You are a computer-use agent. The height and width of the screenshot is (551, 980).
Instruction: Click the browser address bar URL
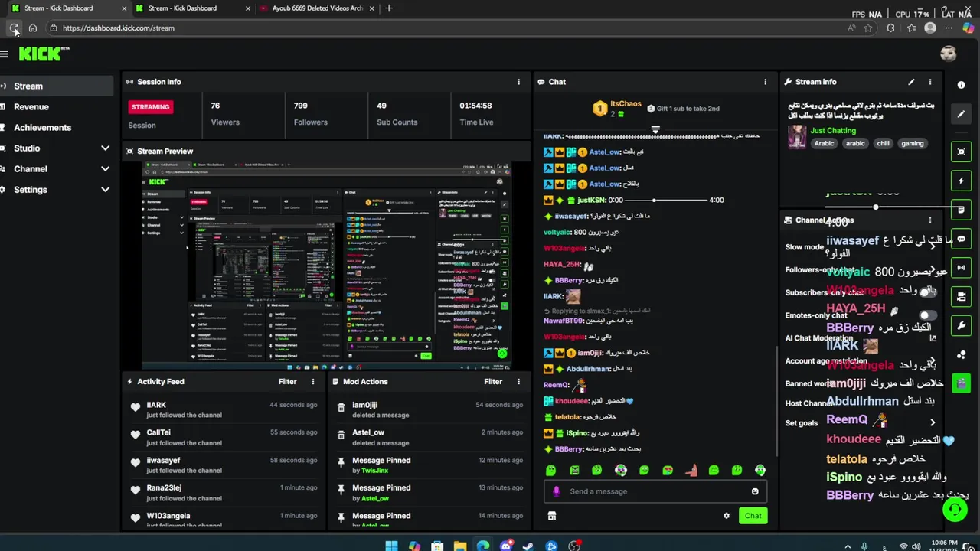tap(119, 28)
